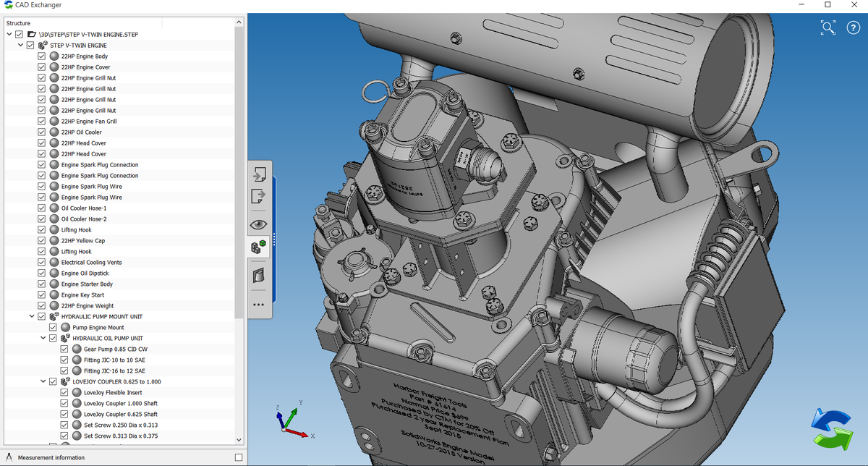Click the structure tree scroll down arrow
This screenshot has width=868, height=466.
pos(239,439)
